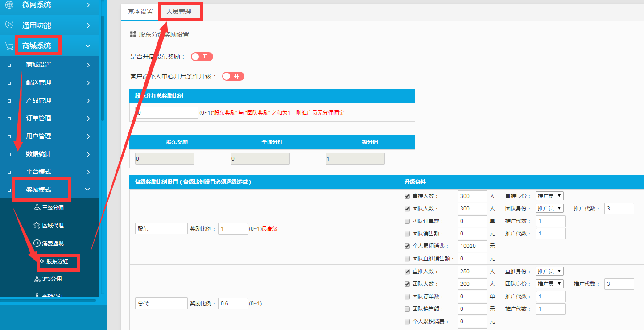644x330 pixels.
Task: Click the 全球分红 column header
Action: point(272,142)
